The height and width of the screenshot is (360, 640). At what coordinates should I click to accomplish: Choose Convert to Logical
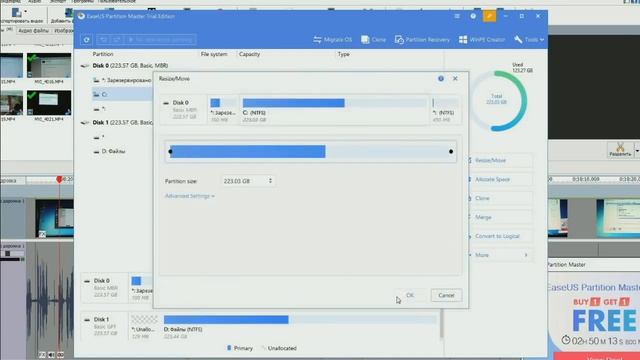click(500, 236)
